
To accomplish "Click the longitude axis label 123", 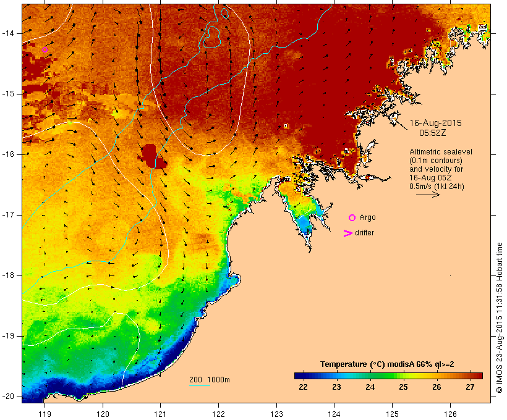I will pyautogui.click(x=276, y=414).
